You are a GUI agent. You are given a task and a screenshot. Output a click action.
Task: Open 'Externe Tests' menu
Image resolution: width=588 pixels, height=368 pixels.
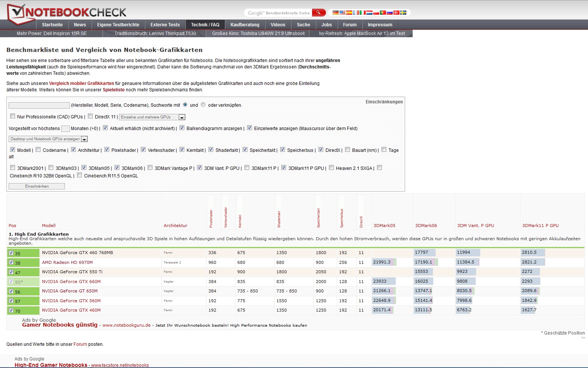(x=165, y=25)
